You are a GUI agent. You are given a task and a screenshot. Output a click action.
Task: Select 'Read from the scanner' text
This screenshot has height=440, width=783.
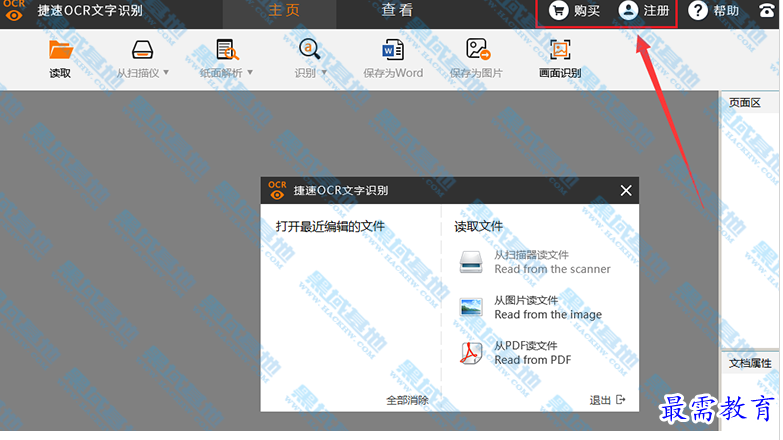[552, 269]
